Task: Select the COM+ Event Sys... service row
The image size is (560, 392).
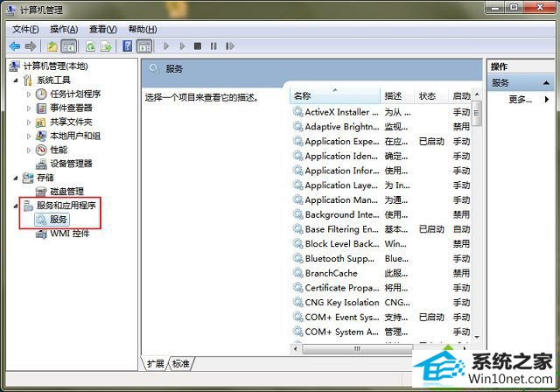Action: pyautogui.click(x=381, y=318)
